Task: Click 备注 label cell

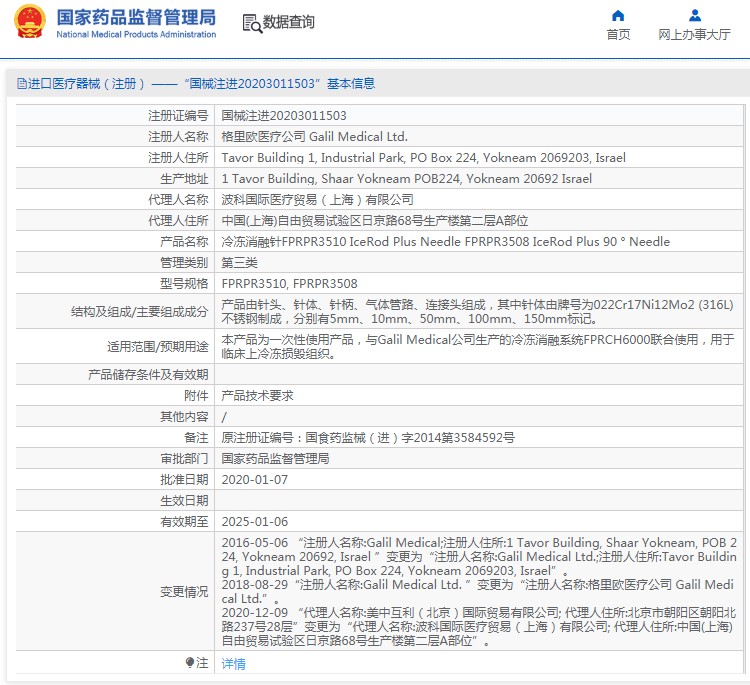Action: tap(115, 438)
